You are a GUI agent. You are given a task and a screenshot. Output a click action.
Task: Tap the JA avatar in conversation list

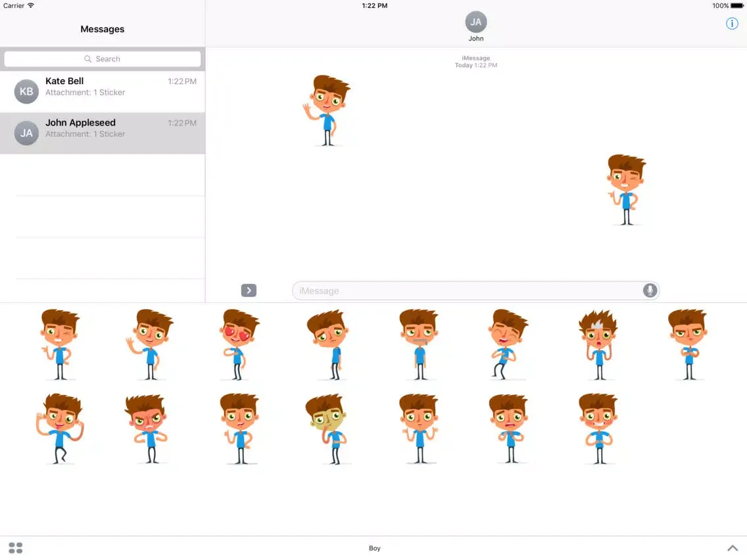pos(26,133)
